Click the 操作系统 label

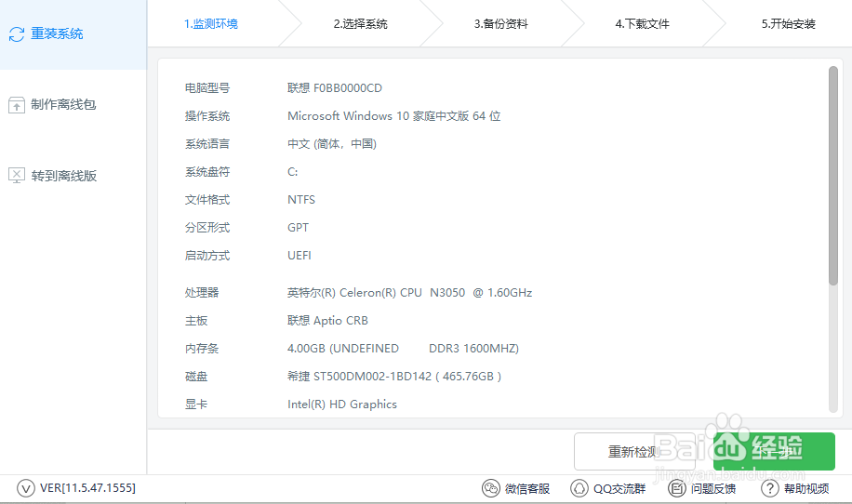point(207,115)
